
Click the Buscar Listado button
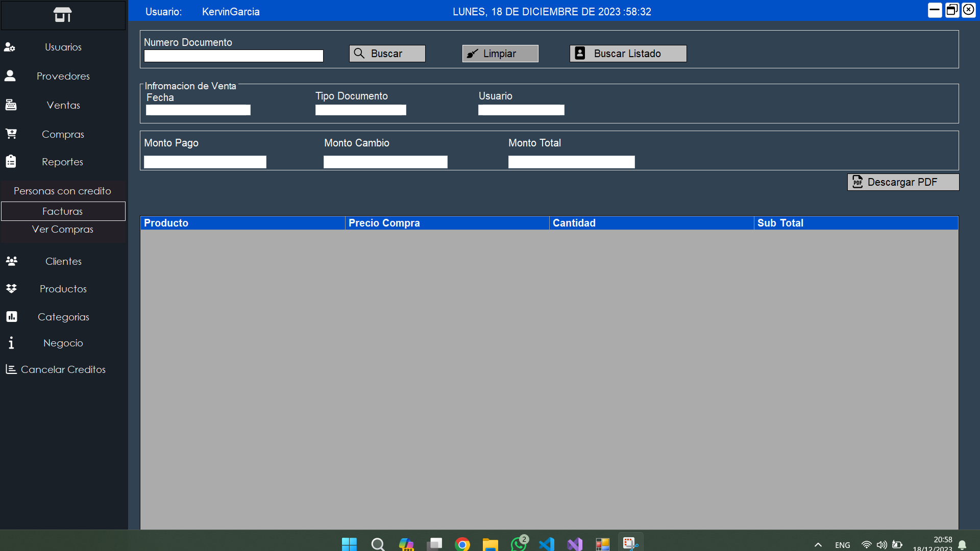tap(628, 54)
